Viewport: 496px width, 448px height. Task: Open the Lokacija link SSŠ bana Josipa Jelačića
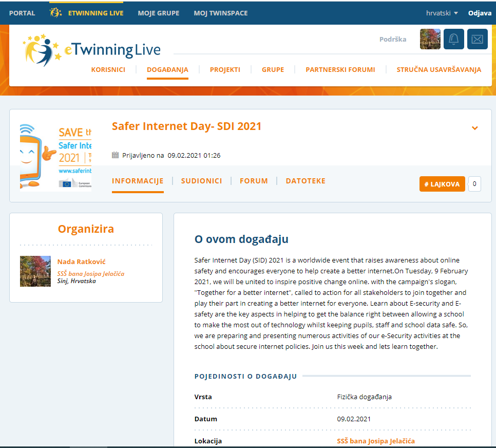(376, 441)
